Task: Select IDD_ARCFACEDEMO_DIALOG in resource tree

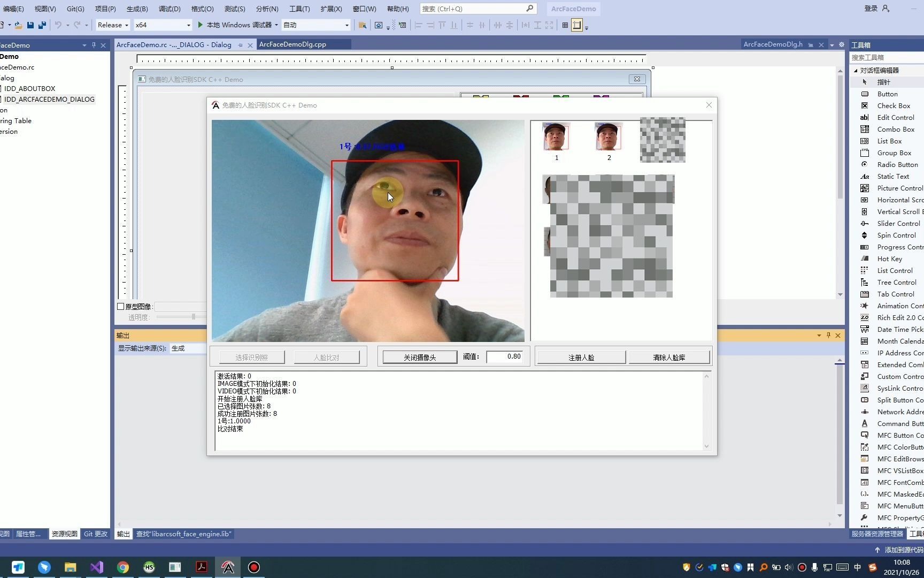Action: pyautogui.click(x=49, y=99)
